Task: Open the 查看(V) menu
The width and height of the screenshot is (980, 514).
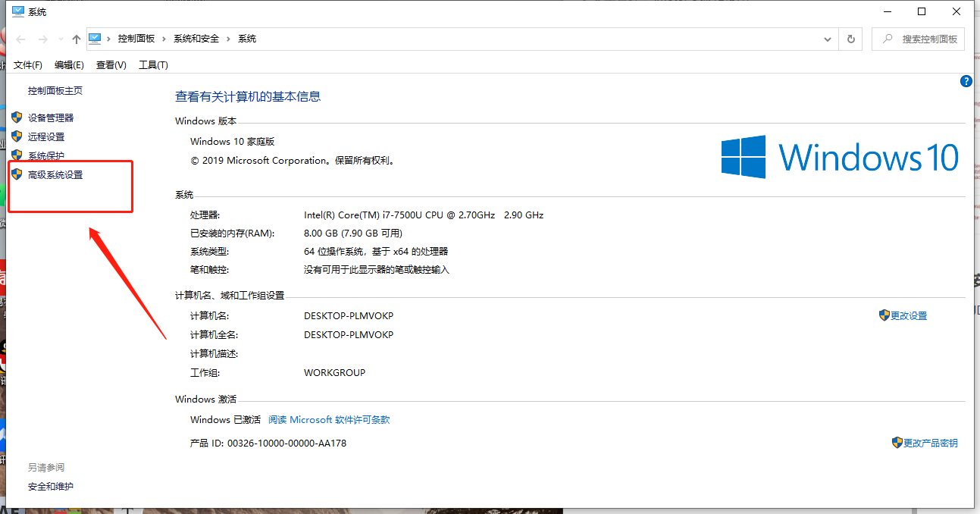Action: 111,65
